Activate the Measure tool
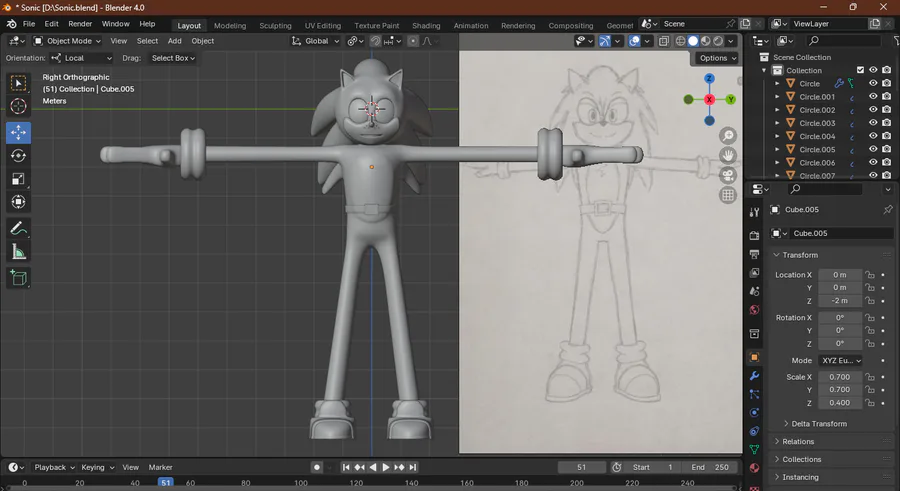This screenshot has height=491, width=900. click(x=18, y=252)
